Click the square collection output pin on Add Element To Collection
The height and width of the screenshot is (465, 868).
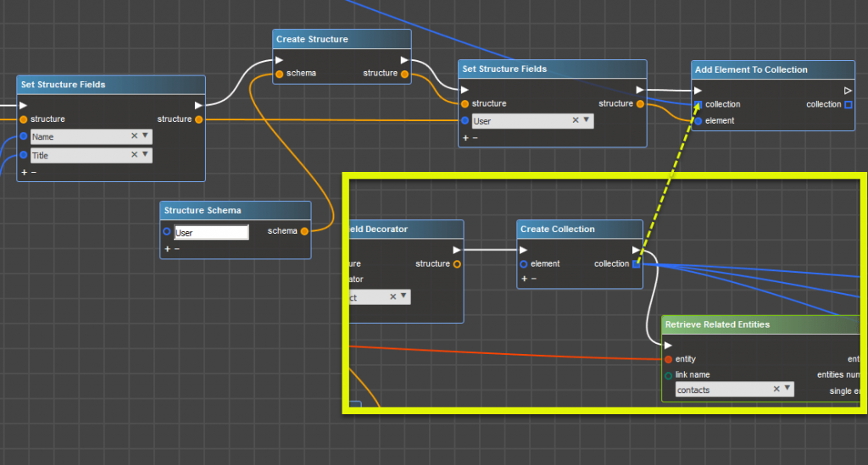(x=848, y=104)
